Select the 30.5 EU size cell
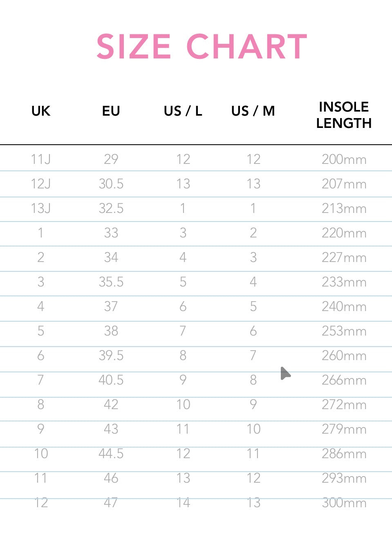 pyautogui.click(x=111, y=184)
